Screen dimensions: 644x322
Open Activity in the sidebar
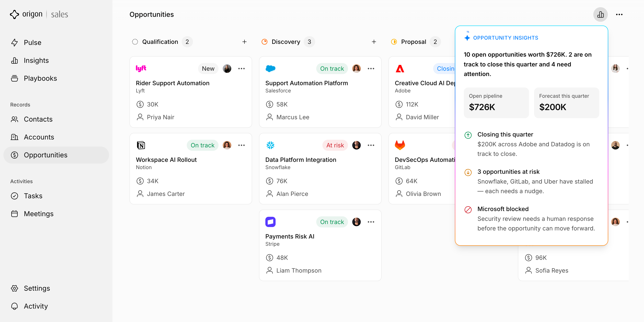(x=56, y=306)
